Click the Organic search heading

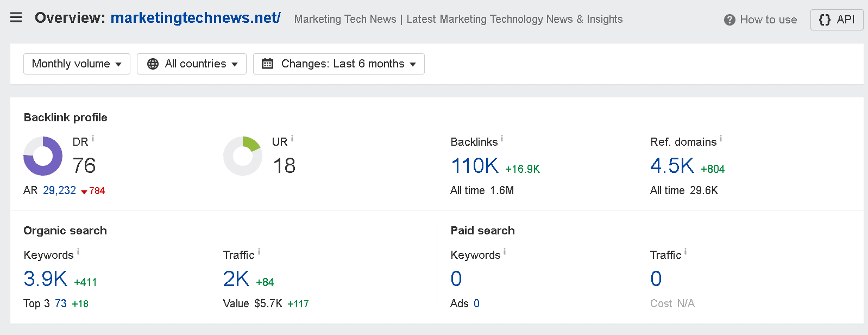click(x=65, y=231)
